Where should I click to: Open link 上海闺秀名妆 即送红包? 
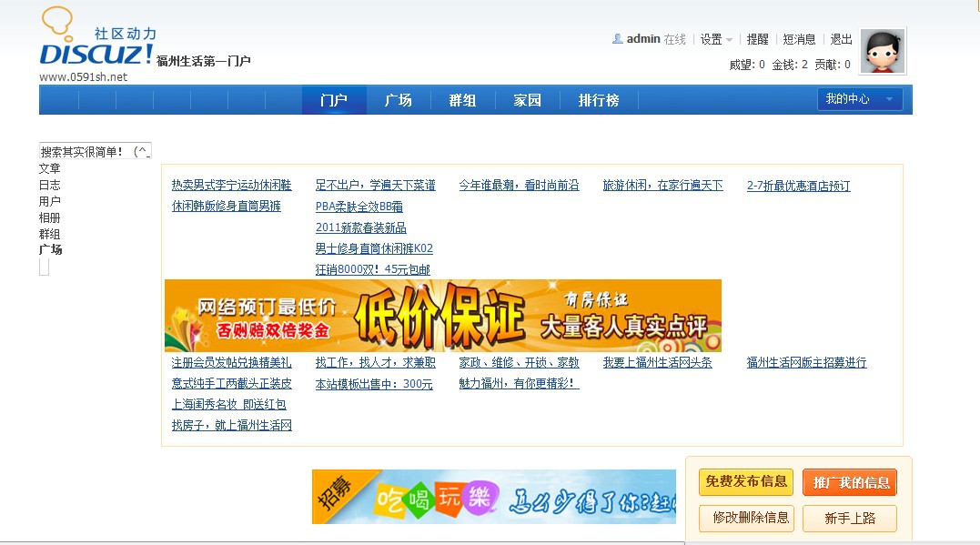point(228,404)
